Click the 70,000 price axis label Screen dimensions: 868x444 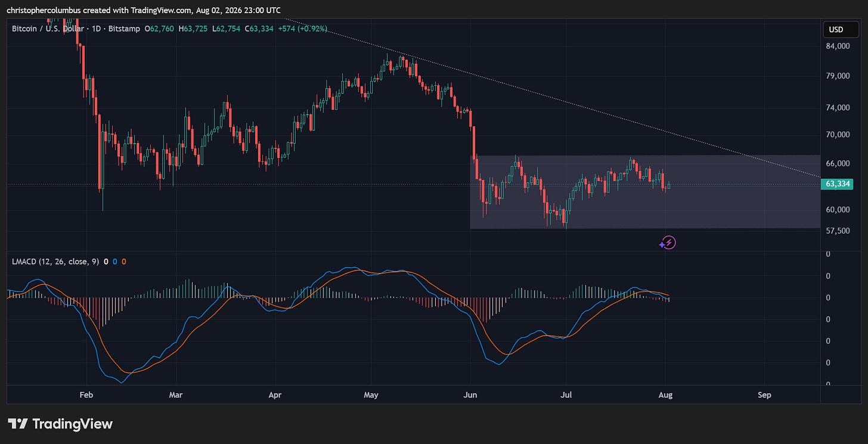[x=838, y=135]
